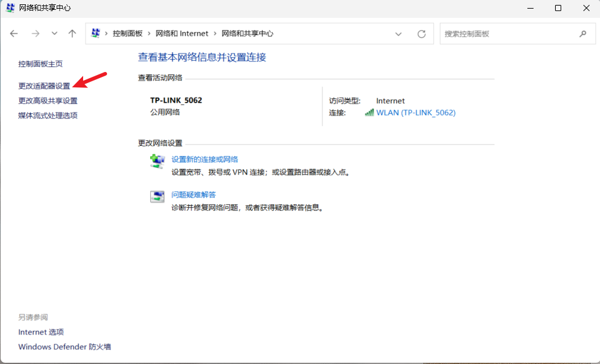The height and width of the screenshot is (364, 600).
Task: Refresh the current Control Panel page
Action: point(422,34)
